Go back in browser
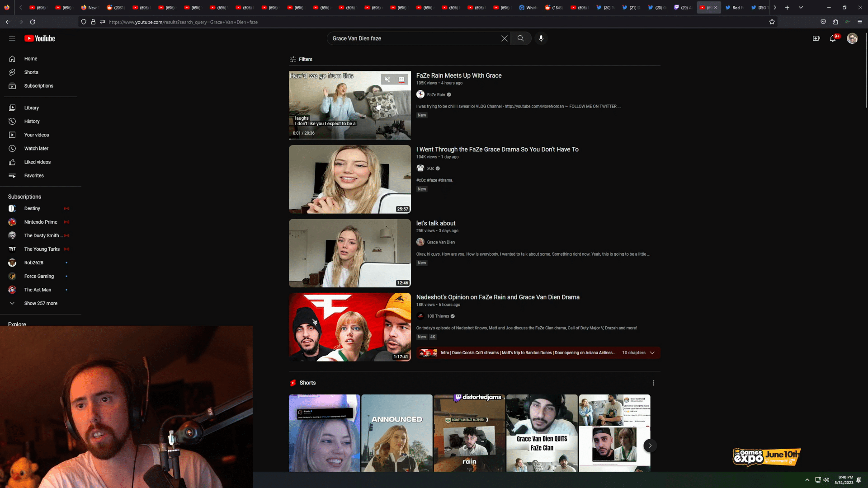Screen dimensions: 868x488 coord(8,22)
